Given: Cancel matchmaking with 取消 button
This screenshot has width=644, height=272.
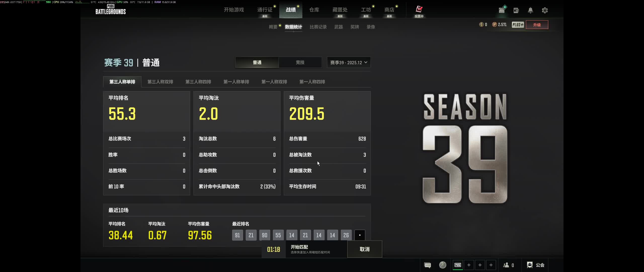Looking at the screenshot, I should 365,249.
